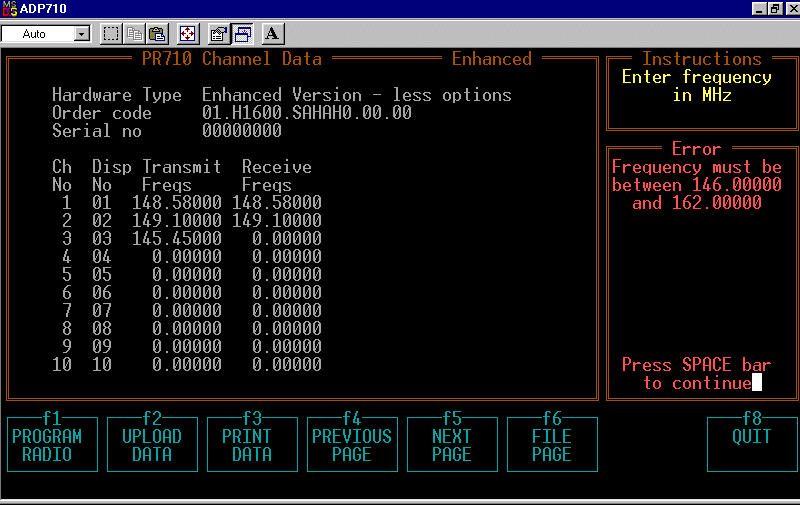Click the 'Transmit Freqs' column header
The image size is (800, 505).
tap(182, 175)
